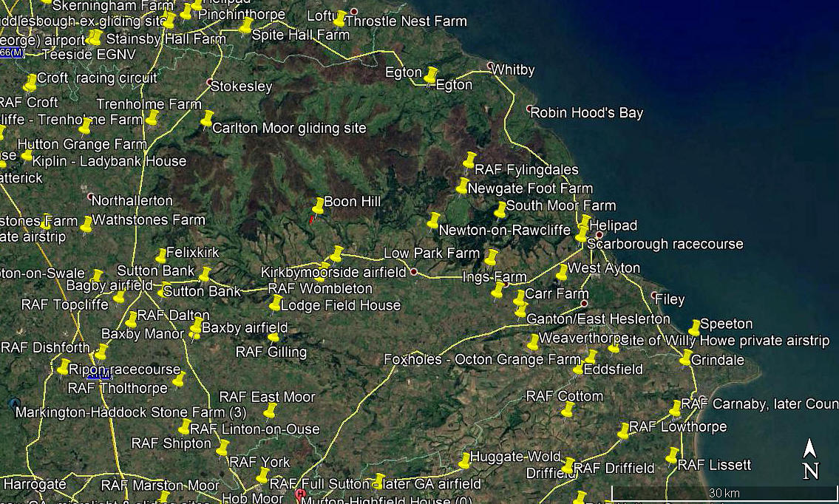Click the Trenholme Farm pushpin

(x=152, y=118)
